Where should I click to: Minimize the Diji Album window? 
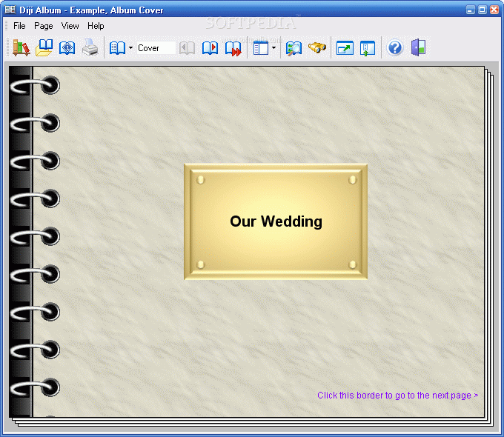pyautogui.click(x=470, y=10)
